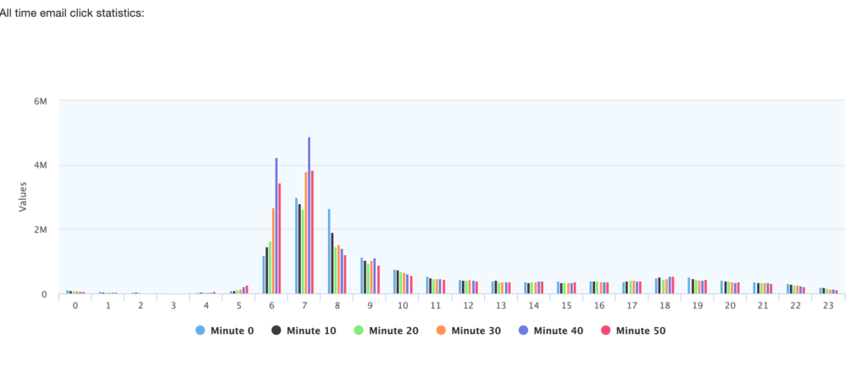Screen dimensions: 868x378
Task: Click the purple Minute 40 legend dot
Action: 522,331
